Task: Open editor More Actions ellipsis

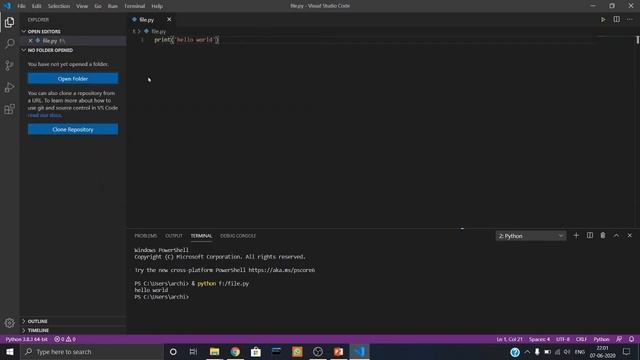Action: 630,20
